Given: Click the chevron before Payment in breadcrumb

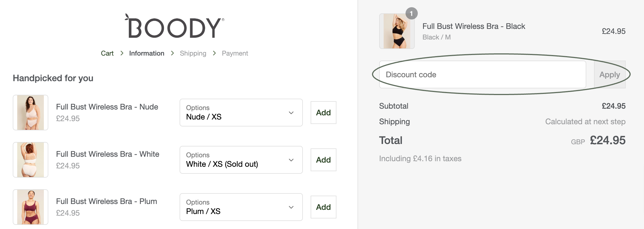Looking at the screenshot, I should click(214, 53).
